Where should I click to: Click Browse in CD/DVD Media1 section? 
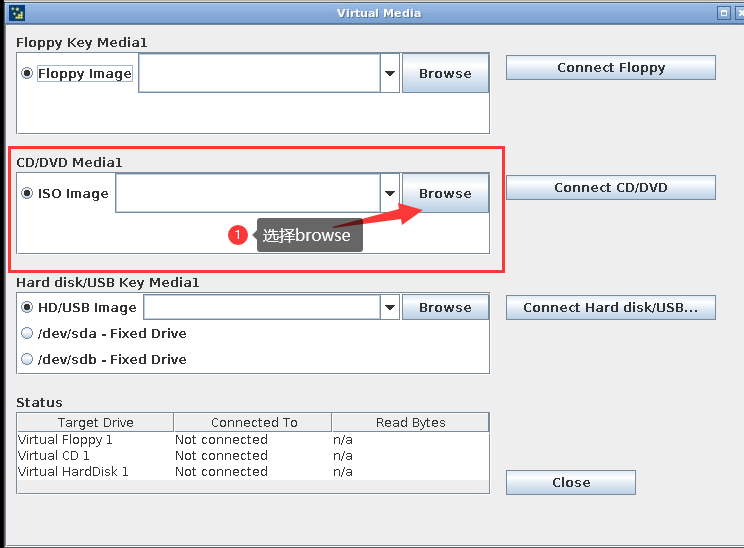(x=445, y=193)
